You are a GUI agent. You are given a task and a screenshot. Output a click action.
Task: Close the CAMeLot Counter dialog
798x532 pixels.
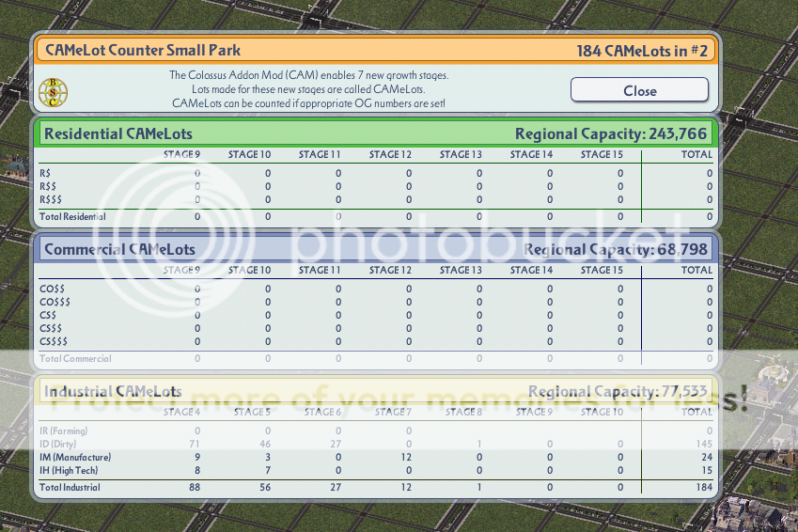coord(639,90)
